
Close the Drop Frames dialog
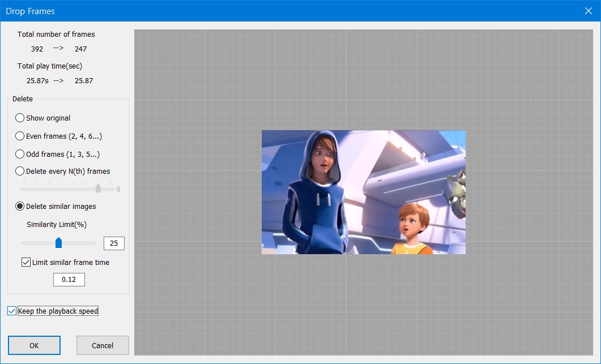[x=589, y=11]
